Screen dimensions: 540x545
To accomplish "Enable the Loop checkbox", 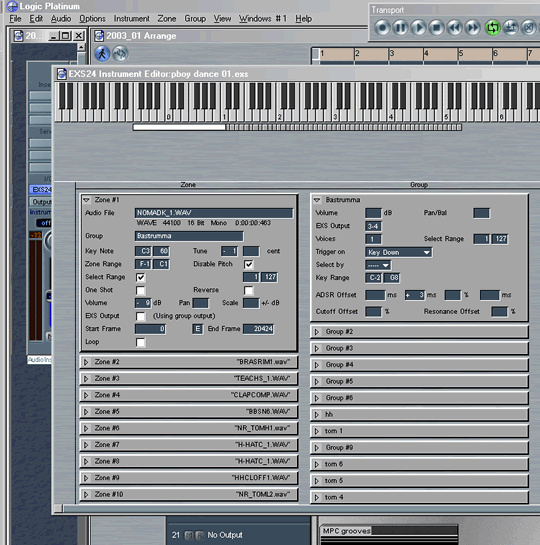I will [x=140, y=342].
